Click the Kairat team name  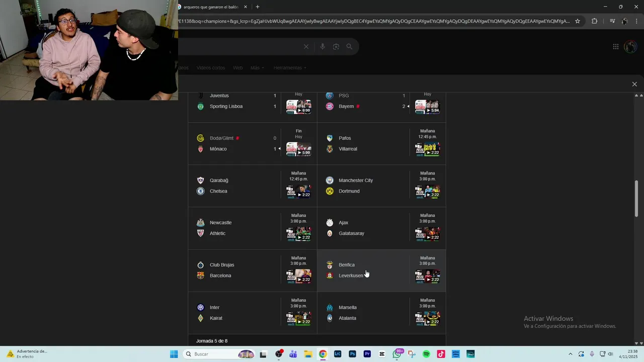point(216,318)
